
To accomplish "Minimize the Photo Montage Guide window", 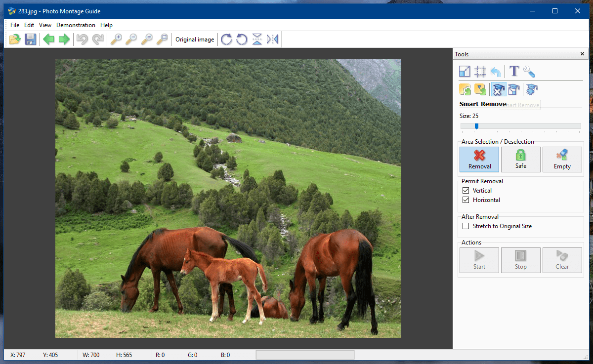I will click(532, 11).
